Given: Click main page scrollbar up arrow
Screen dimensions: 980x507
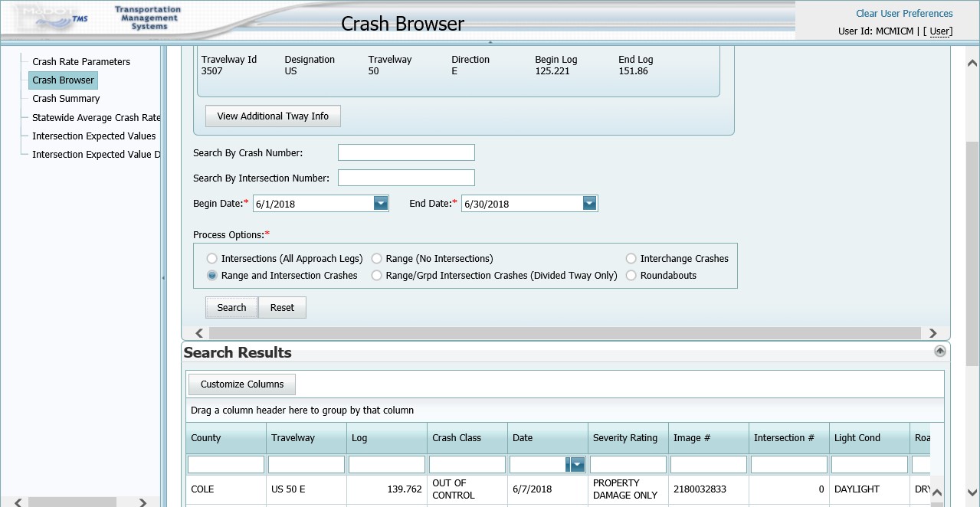Looking at the screenshot, I should tap(972, 63).
